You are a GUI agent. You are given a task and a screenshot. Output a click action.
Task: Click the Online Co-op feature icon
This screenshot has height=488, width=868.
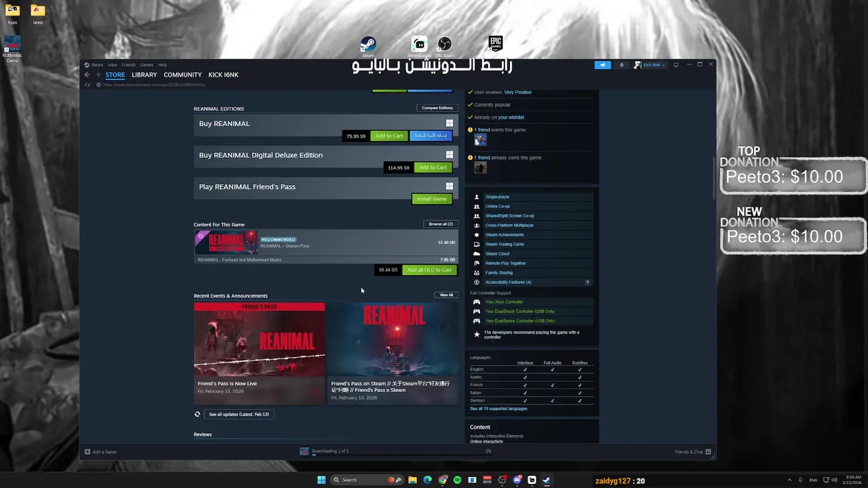point(476,206)
